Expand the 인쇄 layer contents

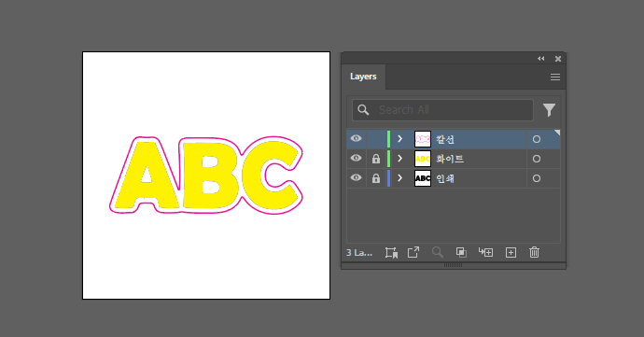400,178
